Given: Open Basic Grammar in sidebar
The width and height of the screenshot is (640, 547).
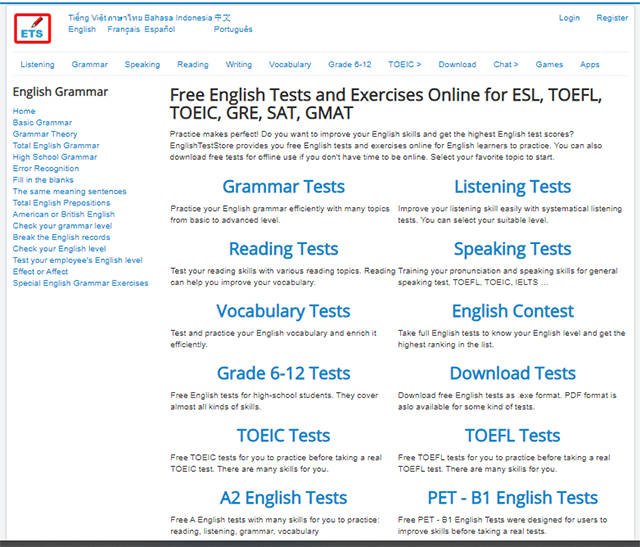Looking at the screenshot, I should point(42,122).
